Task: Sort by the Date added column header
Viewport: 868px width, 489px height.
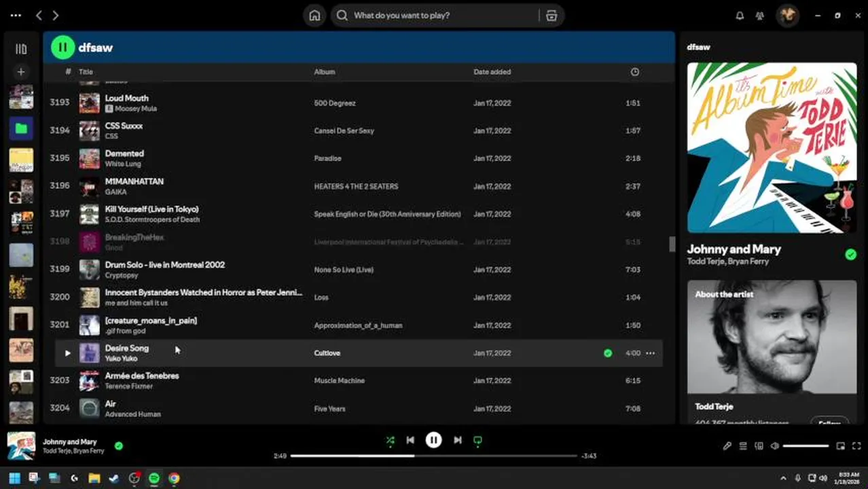Action: point(492,71)
